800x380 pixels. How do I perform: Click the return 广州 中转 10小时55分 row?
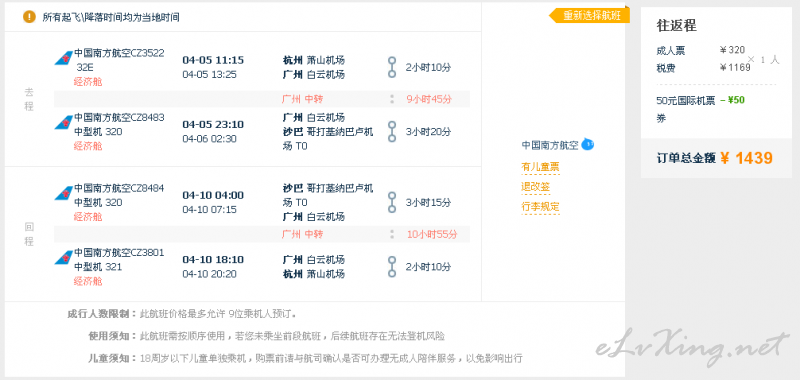[x=262, y=235]
